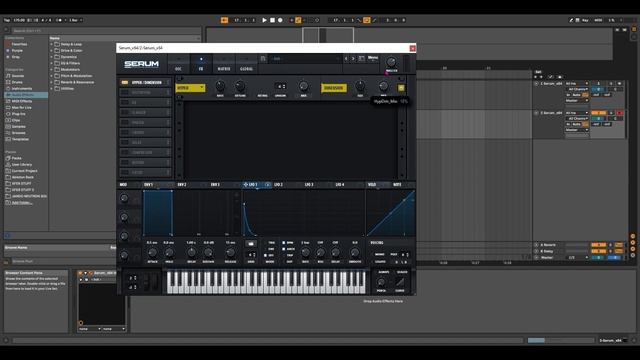
Task: Click the Dimension Mix knob
Action: (x=383, y=86)
